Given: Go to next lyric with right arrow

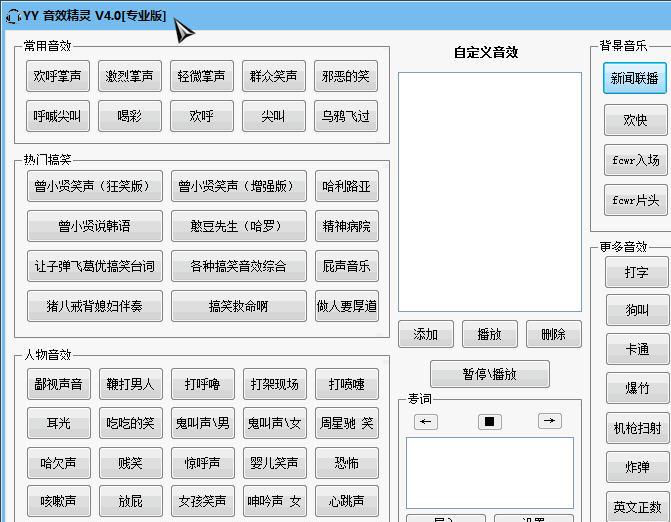Looking at the screenshot, I should point(549,421).
